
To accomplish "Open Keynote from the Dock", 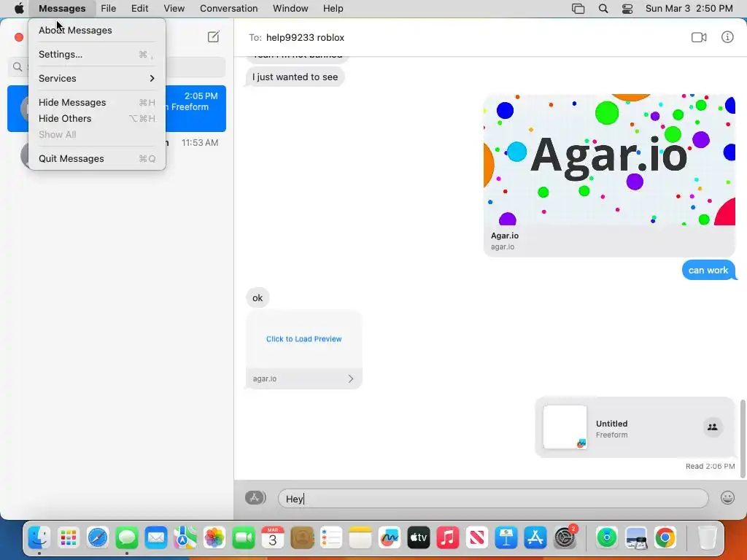I will [506, 538].
